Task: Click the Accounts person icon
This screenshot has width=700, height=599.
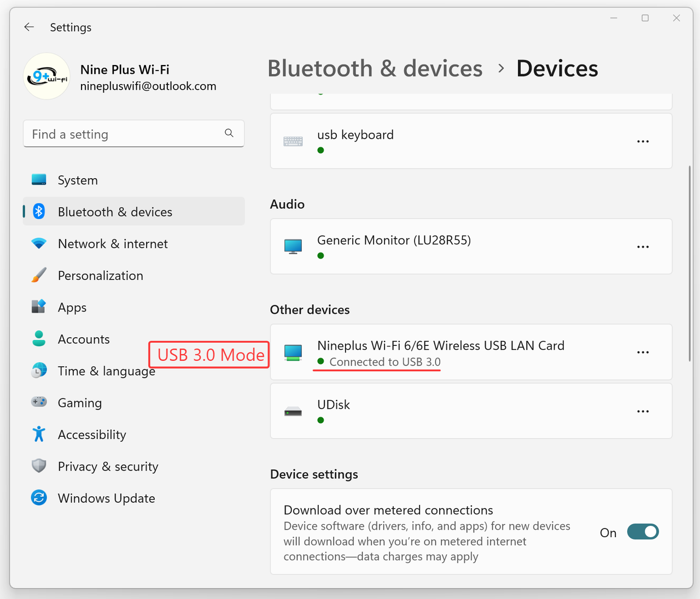Action: [x=39, y=338]
